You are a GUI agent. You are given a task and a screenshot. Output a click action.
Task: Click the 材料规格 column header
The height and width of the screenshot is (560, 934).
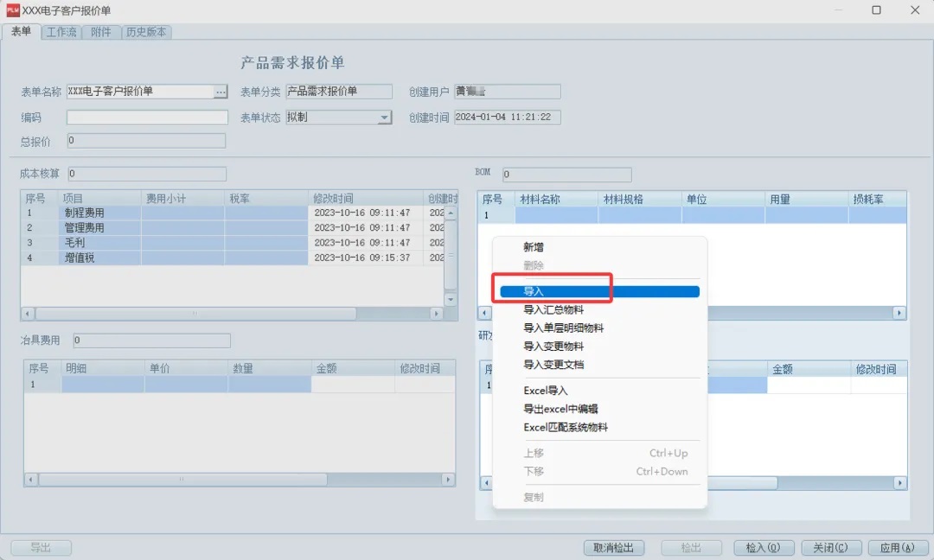coord(640,200)
